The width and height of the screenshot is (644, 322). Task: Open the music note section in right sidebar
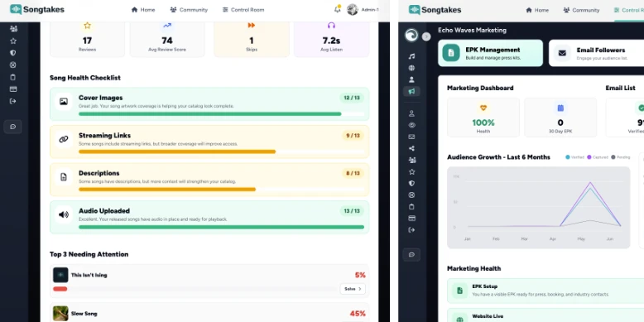pos(411,56)
